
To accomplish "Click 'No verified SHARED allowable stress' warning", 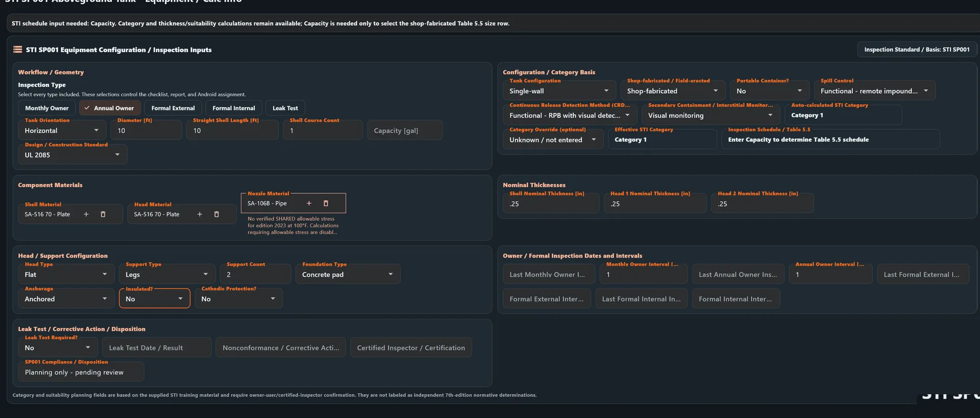I will point(293,225).
